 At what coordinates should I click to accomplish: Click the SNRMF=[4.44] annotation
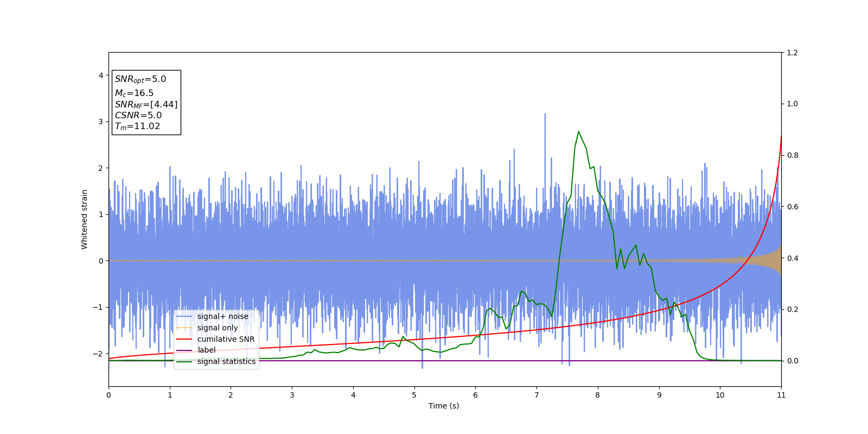(x=146, y=104)
